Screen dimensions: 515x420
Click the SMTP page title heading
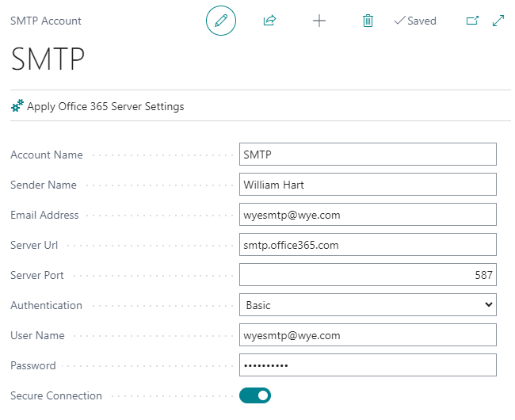click(48, 59)
